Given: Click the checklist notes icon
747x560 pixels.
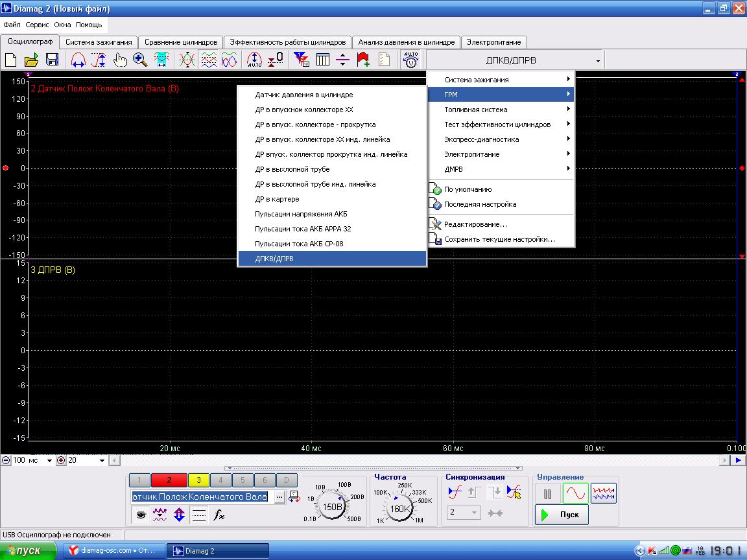Looking at the screenshot, I should coord(384,60).
